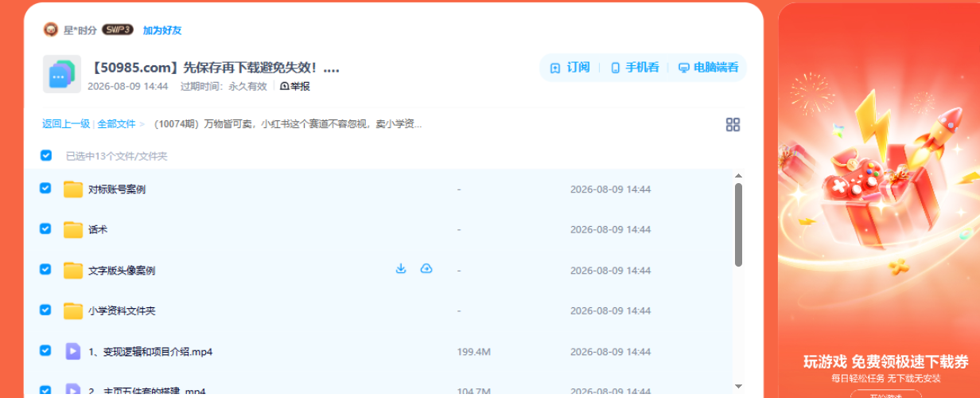Click the file list scrollbar down arrow
980x398 pixels.
(738, 386)
